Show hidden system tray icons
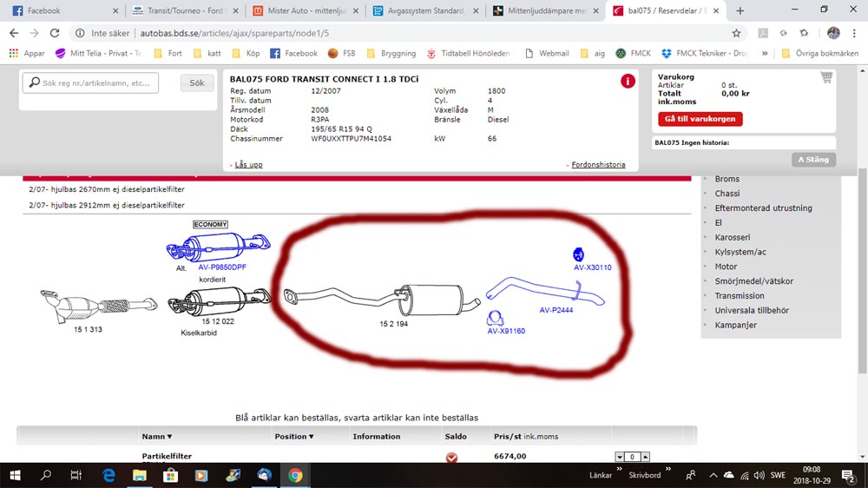Screen dimensions: 868x488 (713, 475)
